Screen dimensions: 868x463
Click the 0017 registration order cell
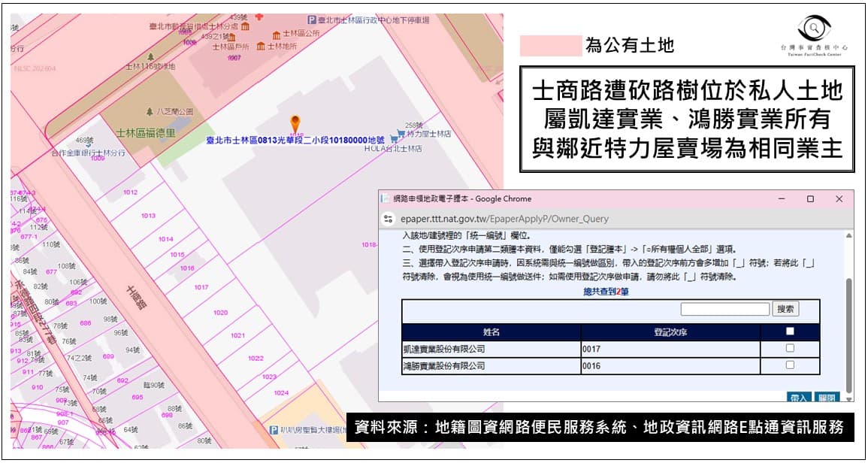671,349
